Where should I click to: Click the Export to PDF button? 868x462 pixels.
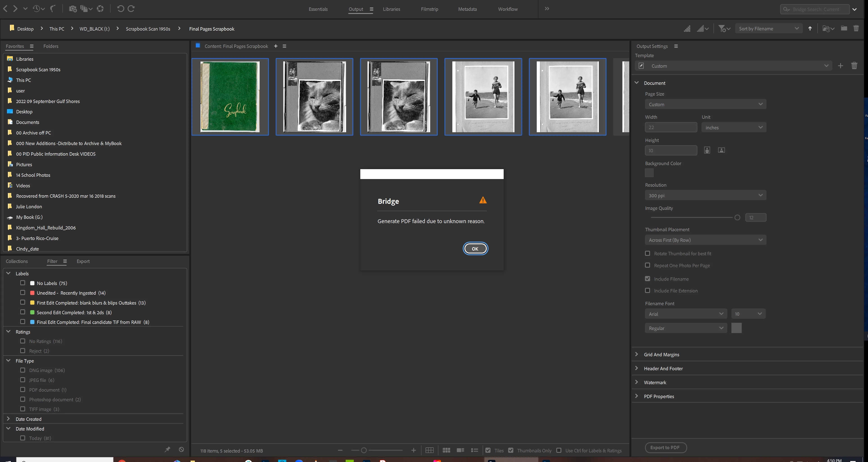click(665, 448)
